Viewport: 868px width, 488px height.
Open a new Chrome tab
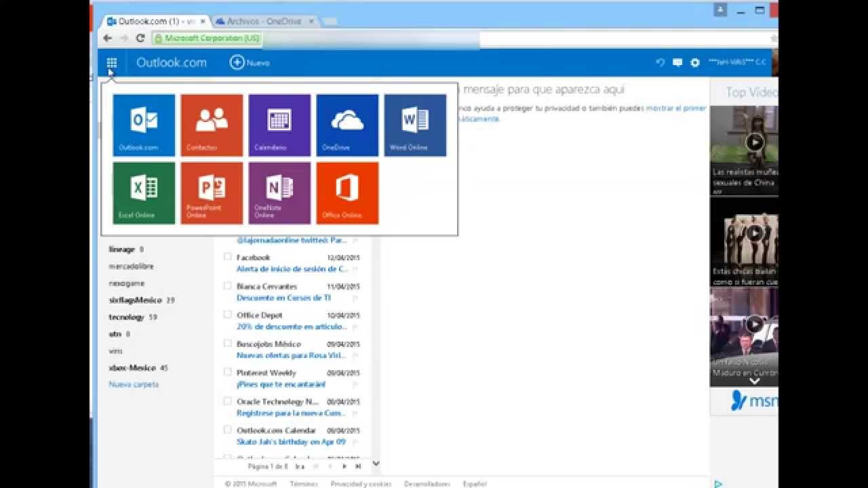(x=330, y=22)
